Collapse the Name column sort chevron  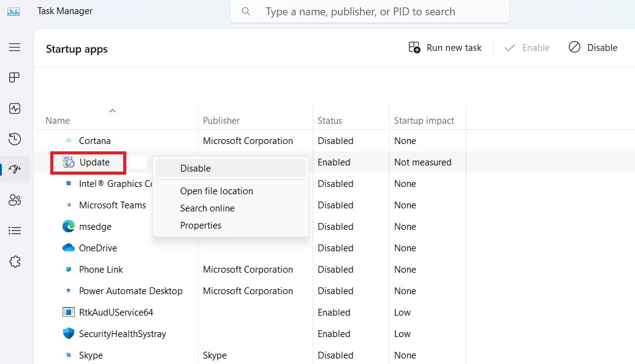click(x=112, y=111)
